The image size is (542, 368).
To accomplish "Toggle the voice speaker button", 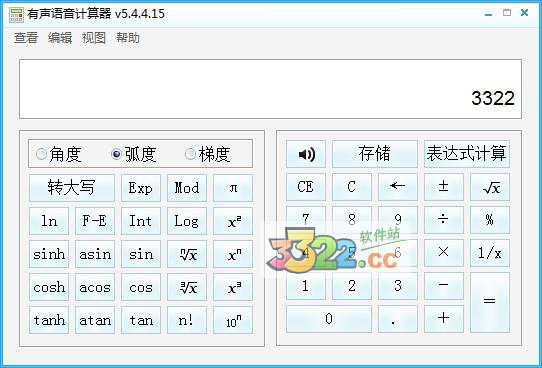I will coord(306,154).
